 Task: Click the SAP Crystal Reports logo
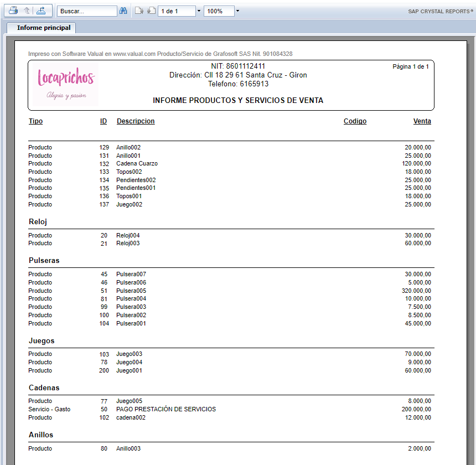pos(441,11)
